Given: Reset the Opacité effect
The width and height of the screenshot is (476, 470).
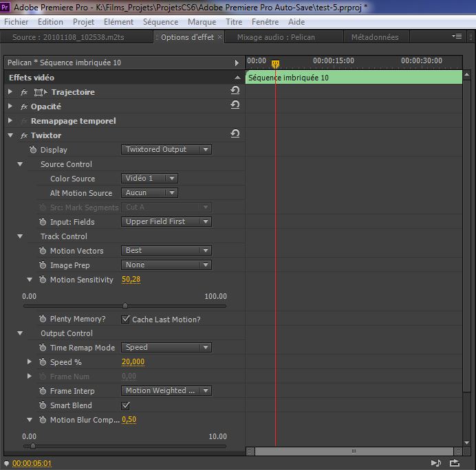Looking at the screenshot, I should [x=235, y=105].
